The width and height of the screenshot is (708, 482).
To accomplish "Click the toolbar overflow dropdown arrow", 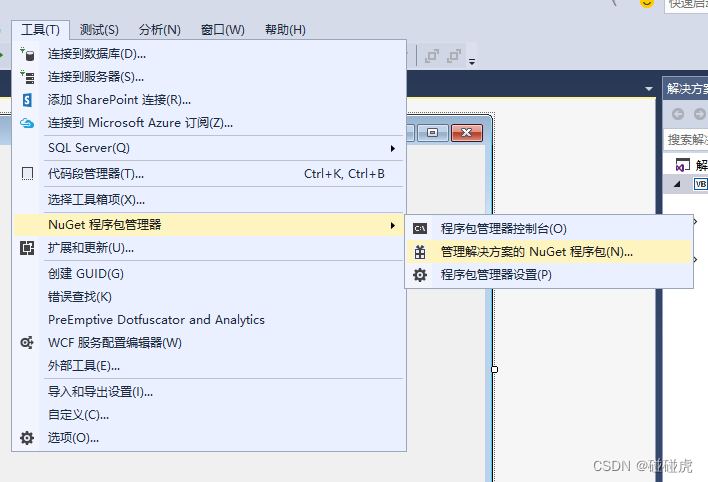I will coord(472,61).
